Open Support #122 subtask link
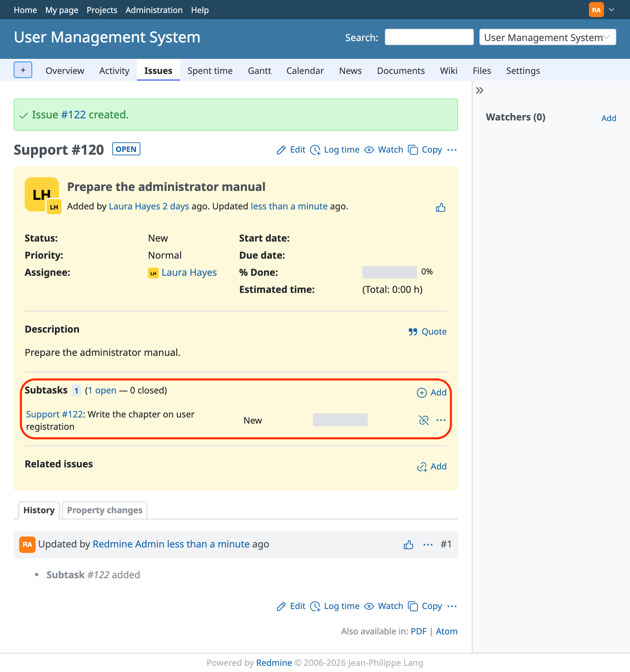The image size is (630, 672). pyautogui.click(x=54, y=414)
